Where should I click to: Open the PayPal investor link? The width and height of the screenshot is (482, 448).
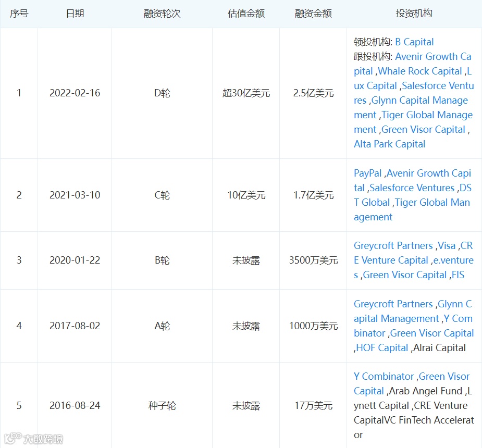point(367,173)
